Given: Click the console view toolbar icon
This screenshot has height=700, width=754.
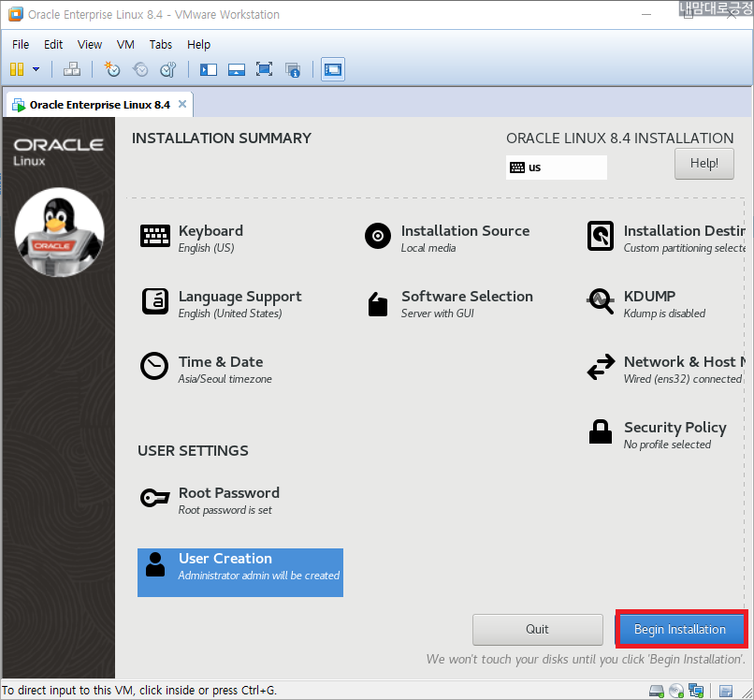Looking at the screenshot, I should [x=333, y=70].
